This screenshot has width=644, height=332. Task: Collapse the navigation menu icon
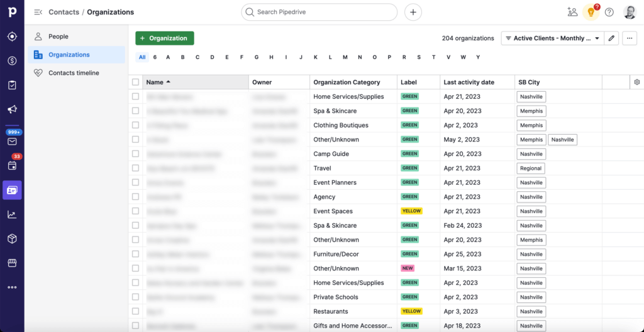(38, 13)
